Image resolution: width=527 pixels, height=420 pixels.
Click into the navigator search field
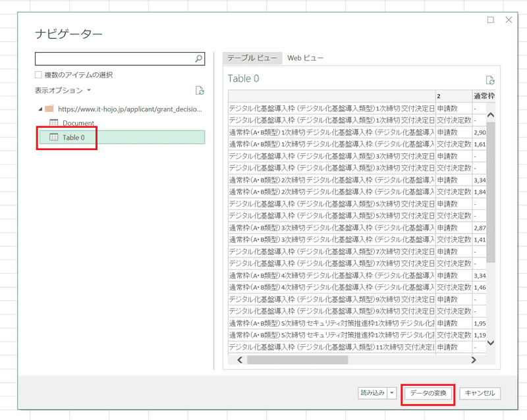coord(115,59)
